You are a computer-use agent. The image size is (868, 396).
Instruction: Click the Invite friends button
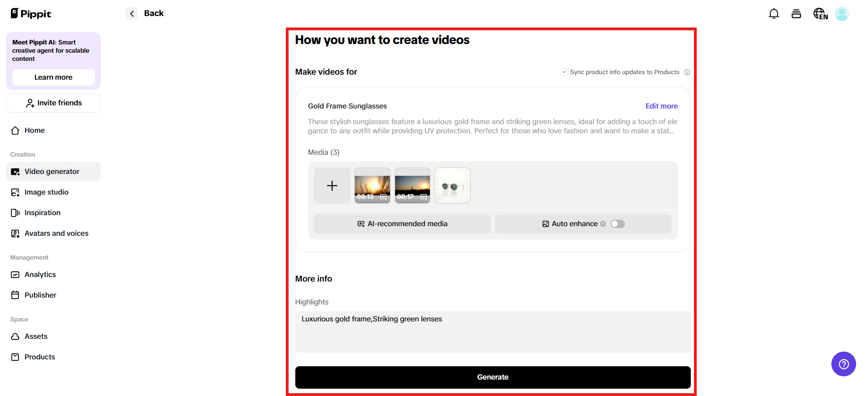(x=53, y=103)
